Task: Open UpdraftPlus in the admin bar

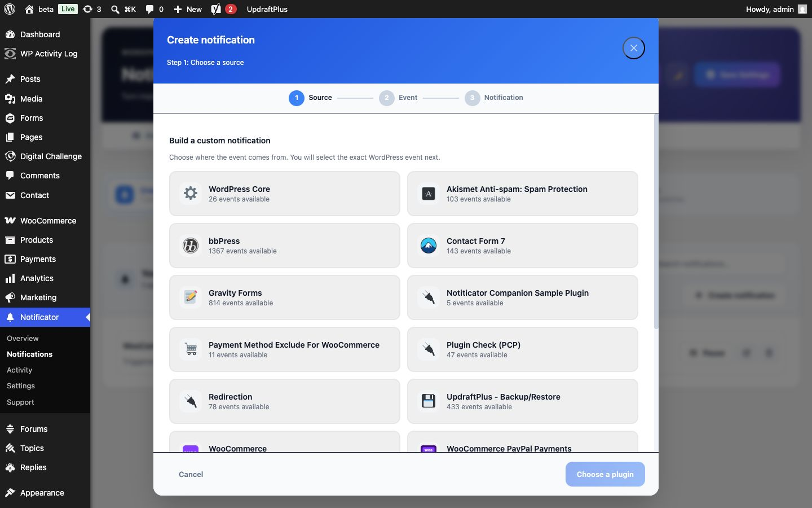Action: click(x=267, y=9)
